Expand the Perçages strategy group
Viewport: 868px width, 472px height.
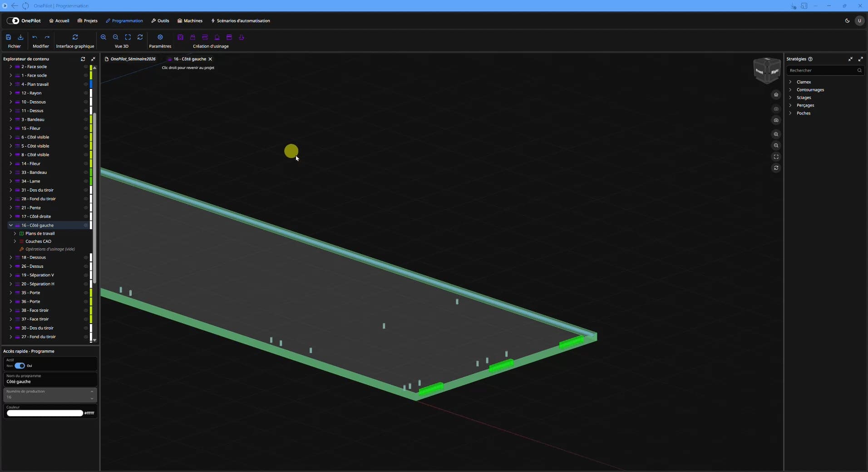coord(790,105)
